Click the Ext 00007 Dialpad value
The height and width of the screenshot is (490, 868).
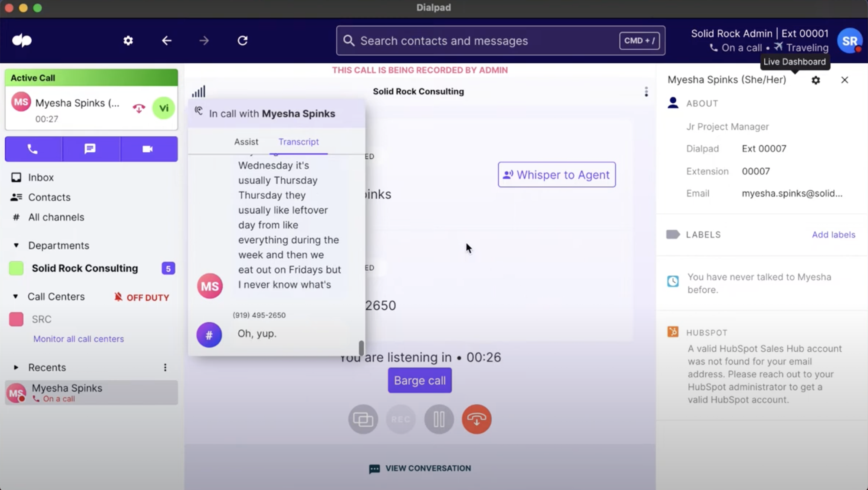coord(764,149)
